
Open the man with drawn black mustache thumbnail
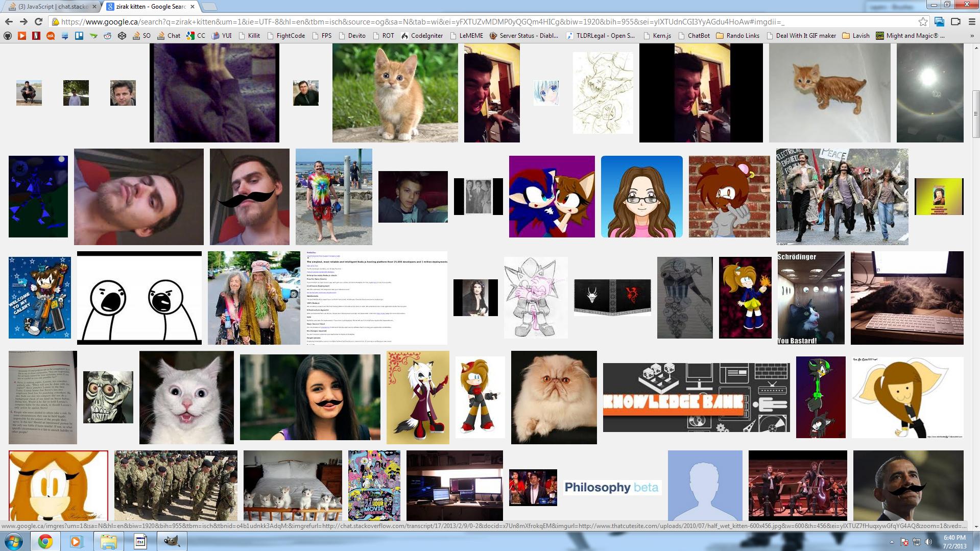[x=249, y=197]
